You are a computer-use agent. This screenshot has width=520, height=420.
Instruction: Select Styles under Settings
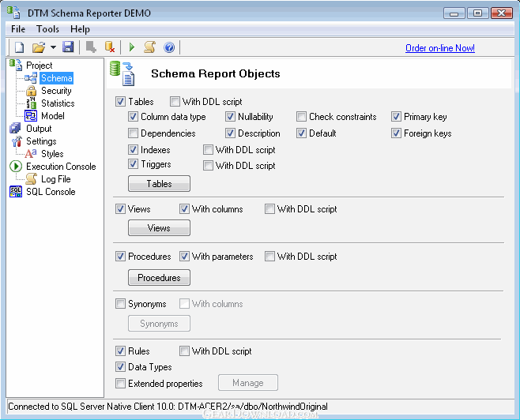[x=52, y=154]
